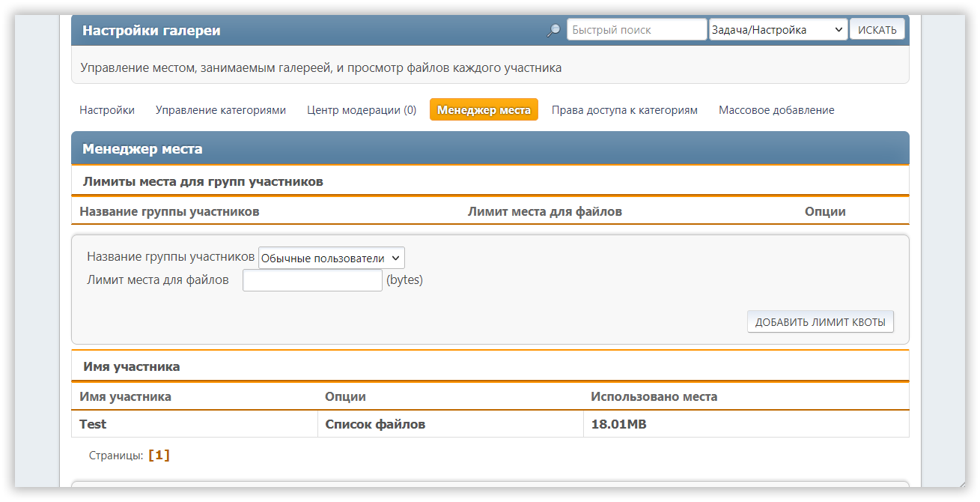The width and height of the screenshot is (980, 502).
Task: Switch to Массовое добавление tab
Action: (776, 110)
